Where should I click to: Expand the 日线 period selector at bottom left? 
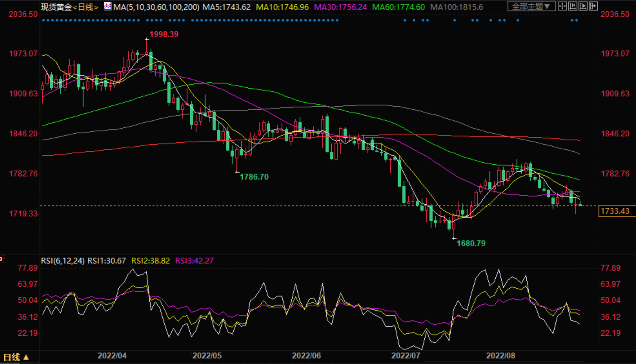tap(16, 357)
